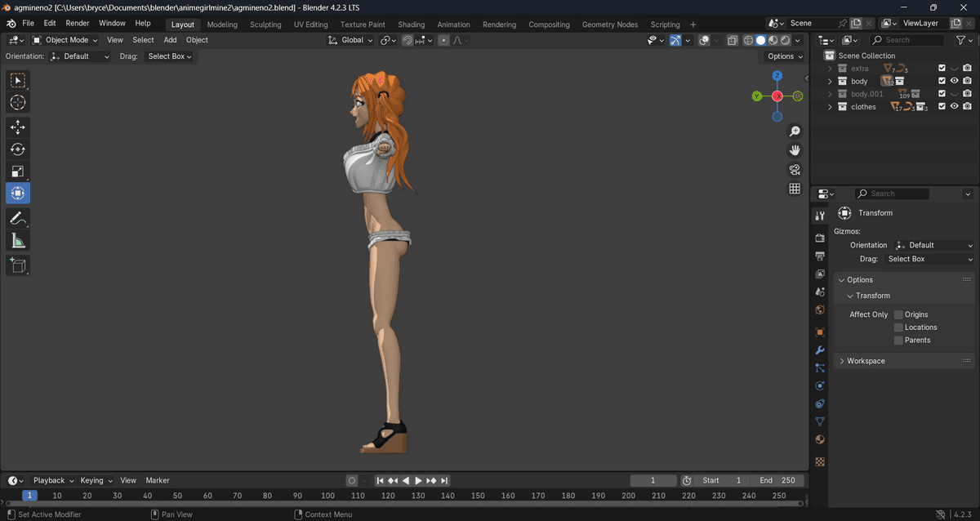Switch to the Sculpting workspace tab
Viewport: 980px width, 521px height.
coord(265,24)
